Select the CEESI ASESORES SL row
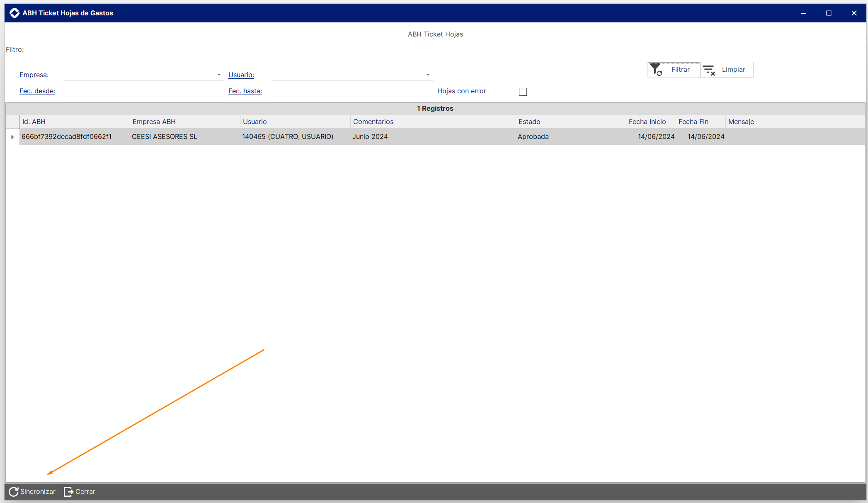The width and height of the screenshot is (868, 503). pos(164,136)
